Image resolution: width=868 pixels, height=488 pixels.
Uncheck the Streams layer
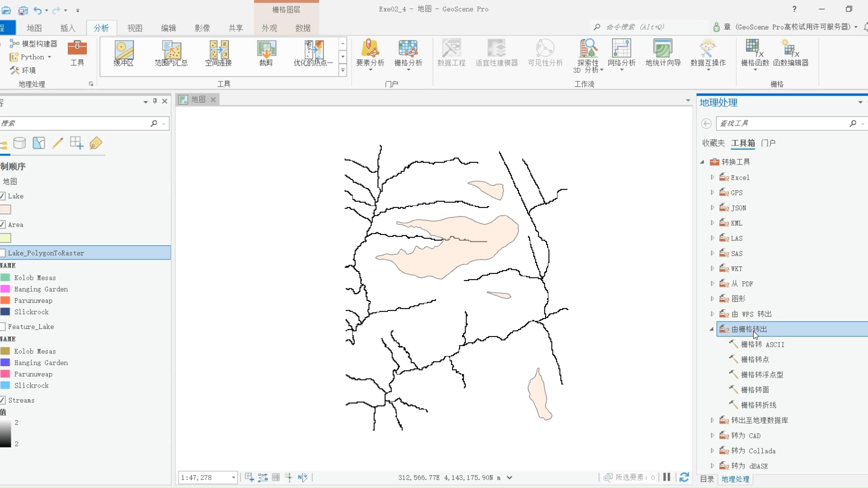(x=3, y=400)
